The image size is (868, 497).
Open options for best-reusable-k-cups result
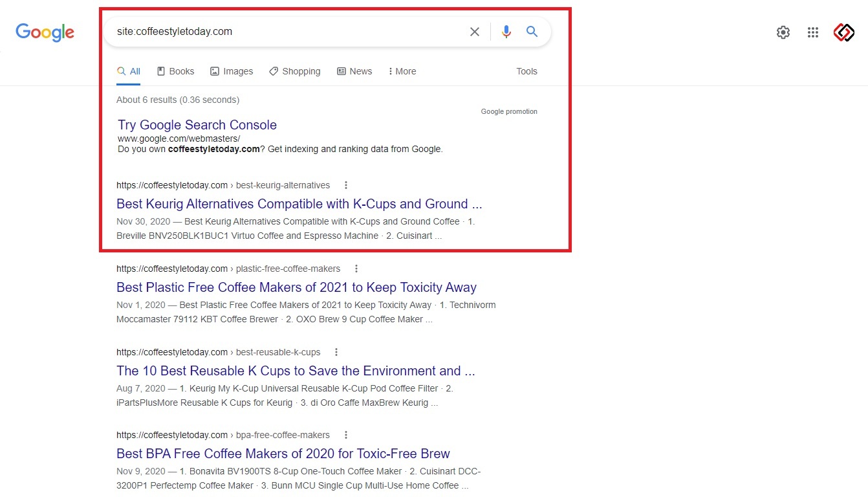[336, 352]
